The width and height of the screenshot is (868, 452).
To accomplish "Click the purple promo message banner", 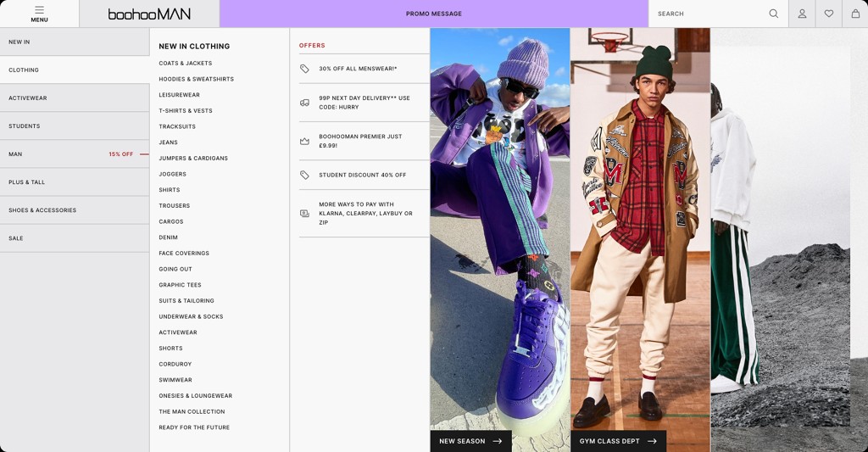I will click(434, 14).
